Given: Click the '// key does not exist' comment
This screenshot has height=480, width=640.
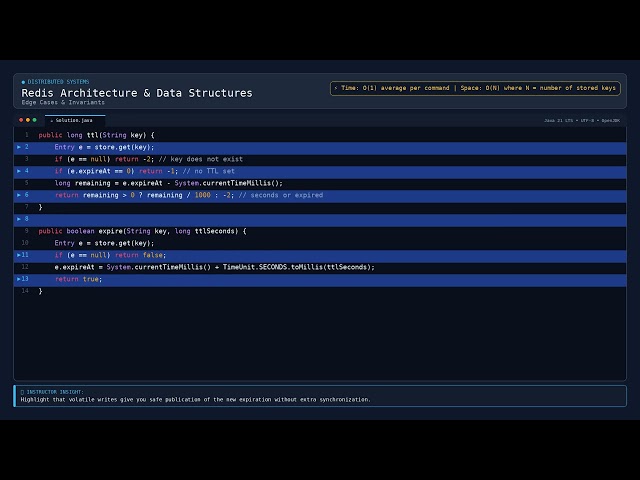Looking at the screenshot, I should coord(201,159).
